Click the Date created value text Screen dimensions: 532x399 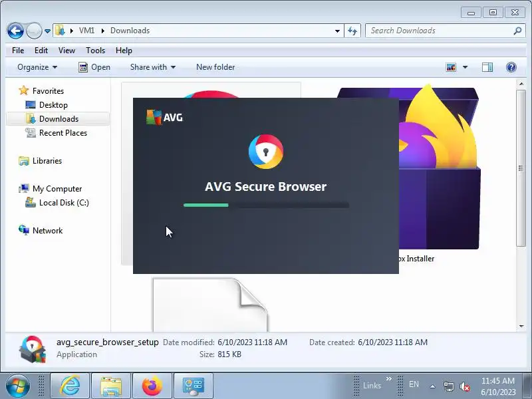392,342
